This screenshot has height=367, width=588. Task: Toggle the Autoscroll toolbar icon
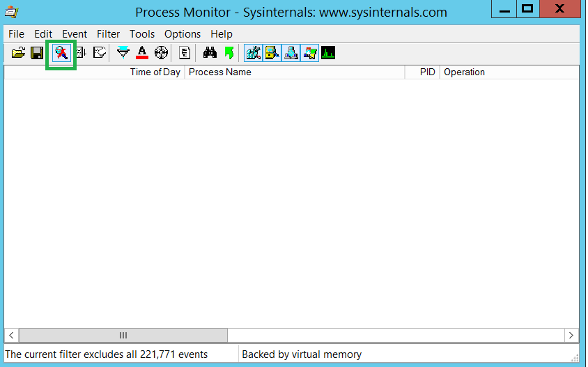coord(82,53)
